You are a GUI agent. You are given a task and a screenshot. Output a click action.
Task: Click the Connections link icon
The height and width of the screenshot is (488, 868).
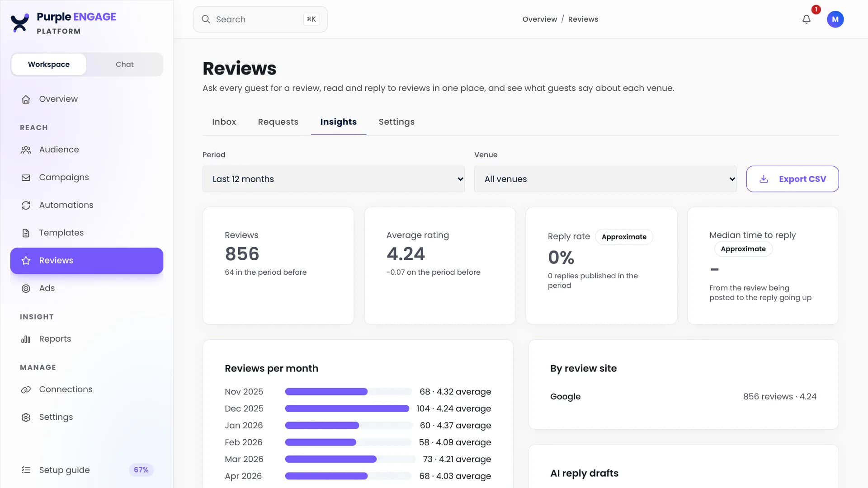tap(26, 389)
